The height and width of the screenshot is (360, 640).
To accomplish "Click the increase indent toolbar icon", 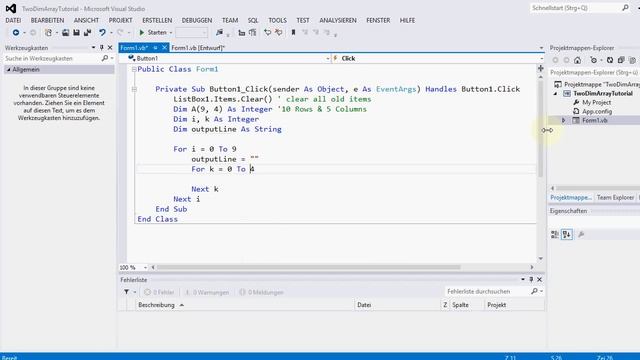I will 253,32.
